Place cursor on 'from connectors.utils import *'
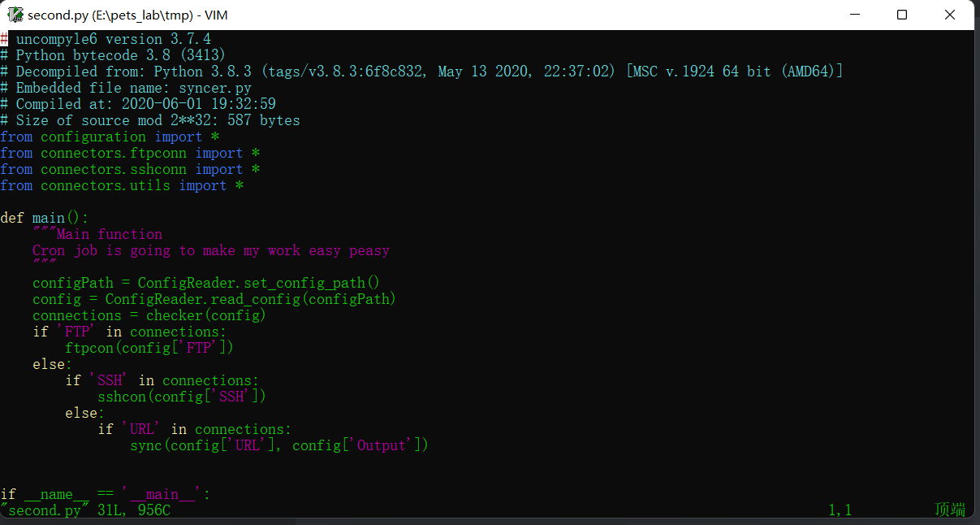Viewport: 980px width, 525px height. pos(122,185)
